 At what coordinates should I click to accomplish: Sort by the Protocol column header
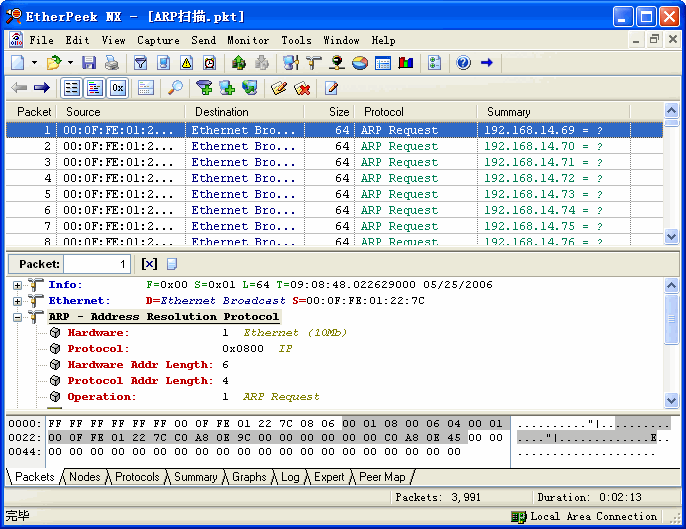[x=415, y=112]
